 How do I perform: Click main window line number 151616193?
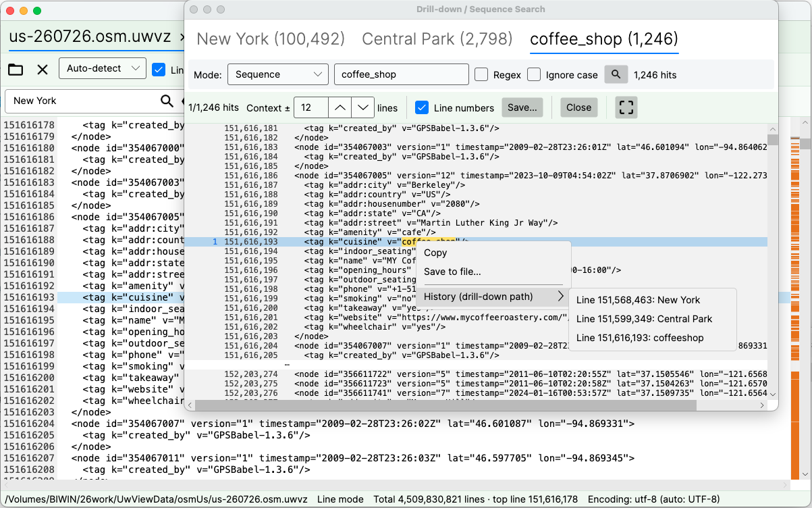(x=30, y=297)
